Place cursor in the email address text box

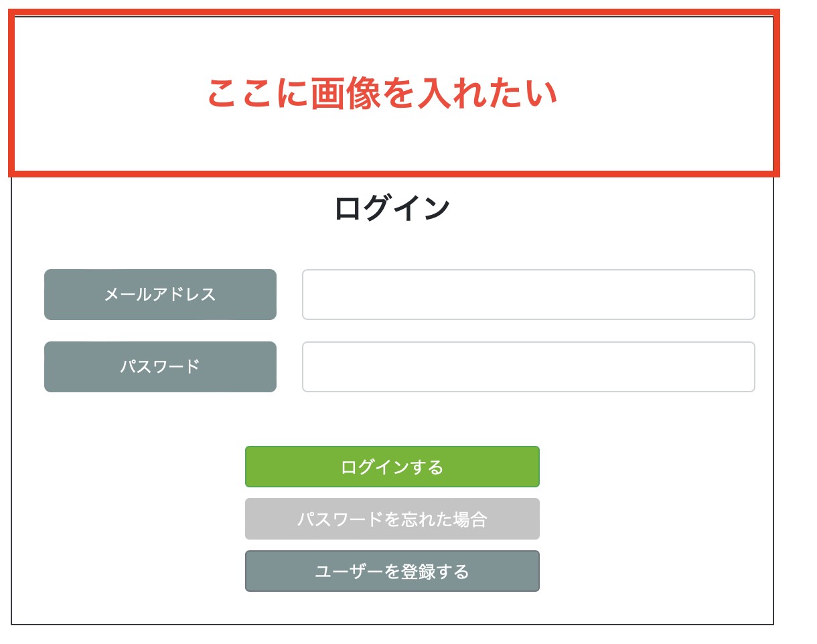point(528,295)
